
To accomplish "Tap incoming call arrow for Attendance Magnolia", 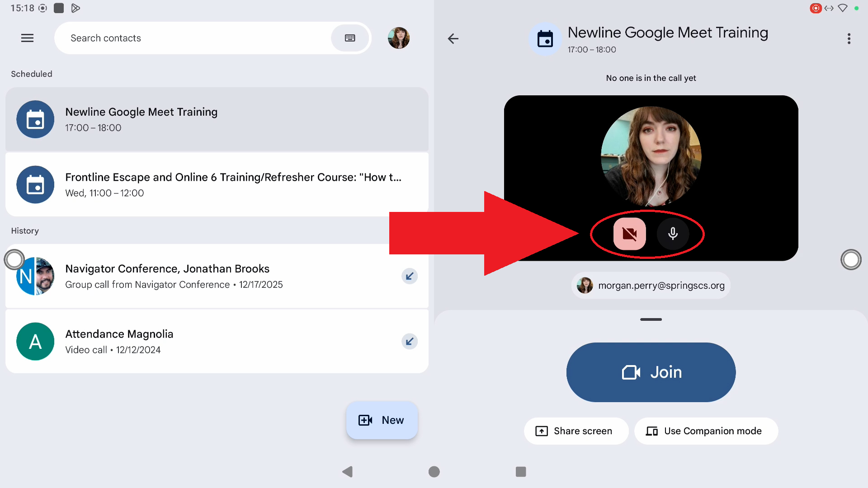I will pyautogui.click(x=410, y=342).
